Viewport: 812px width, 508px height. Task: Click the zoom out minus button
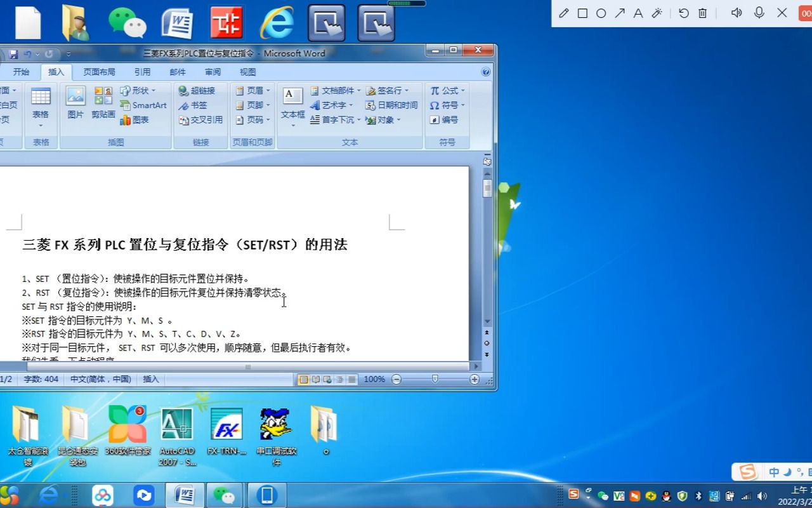(x=396, y=379)
